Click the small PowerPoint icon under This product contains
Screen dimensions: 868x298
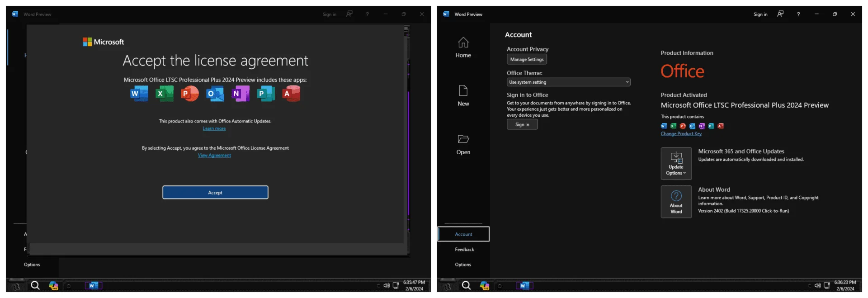(683, 126)
